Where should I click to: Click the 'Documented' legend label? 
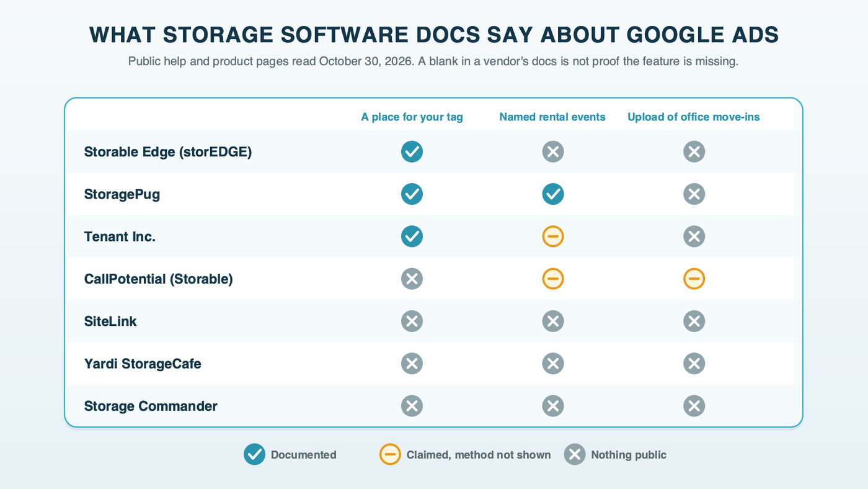click(x=304, y=455)
